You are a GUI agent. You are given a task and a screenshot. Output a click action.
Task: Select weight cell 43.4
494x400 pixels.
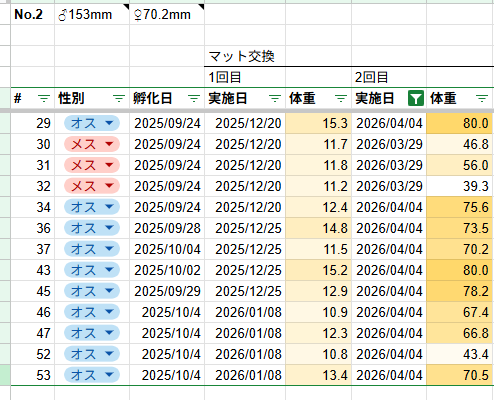coord(460,354)
